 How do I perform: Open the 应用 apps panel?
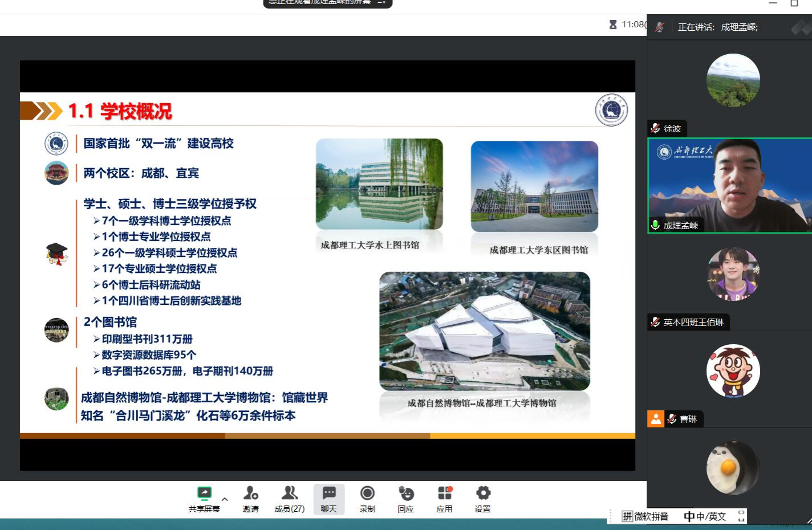click(x=444, y=499)
